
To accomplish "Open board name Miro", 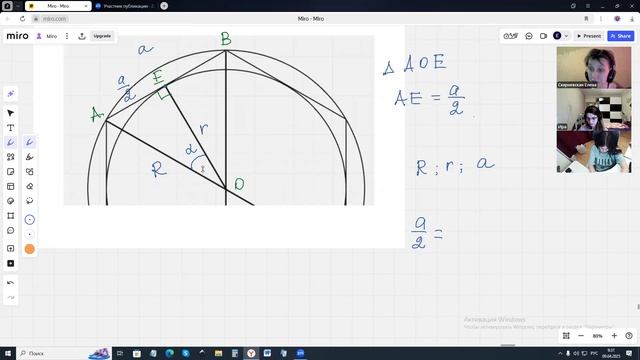I will [x=51, y=36].
